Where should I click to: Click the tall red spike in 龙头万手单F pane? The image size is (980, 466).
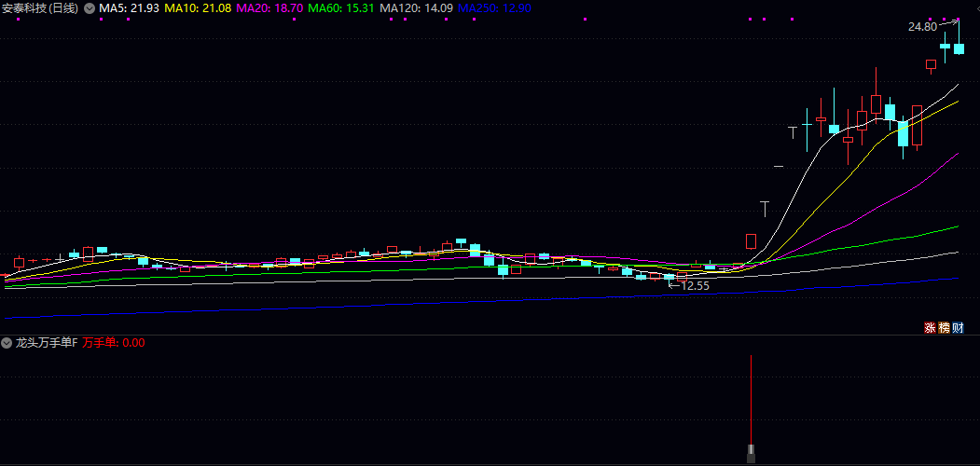coord(752,400)
